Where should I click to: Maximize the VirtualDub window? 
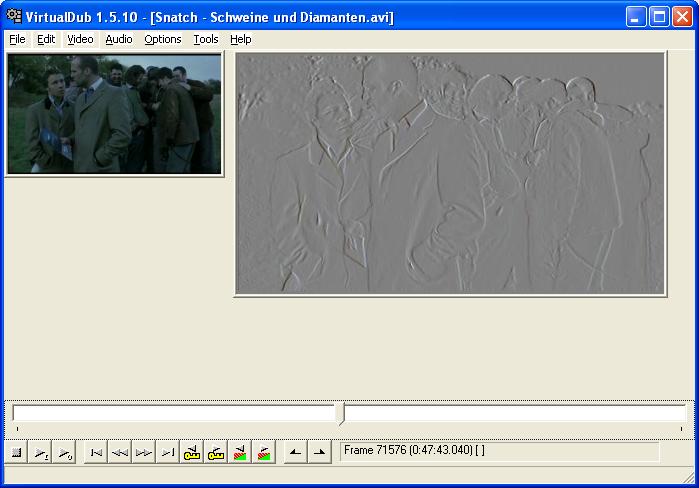pyautogui.click(x=659, y=17)
